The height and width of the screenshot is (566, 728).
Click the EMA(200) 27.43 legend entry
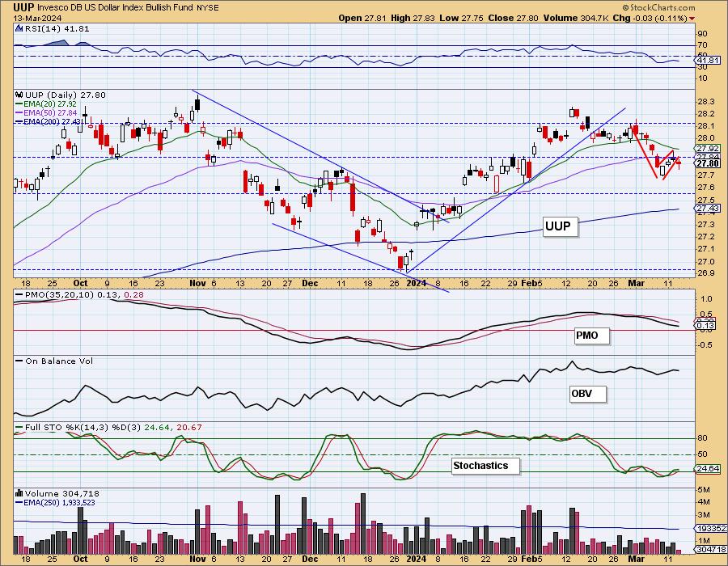[49, 121]
